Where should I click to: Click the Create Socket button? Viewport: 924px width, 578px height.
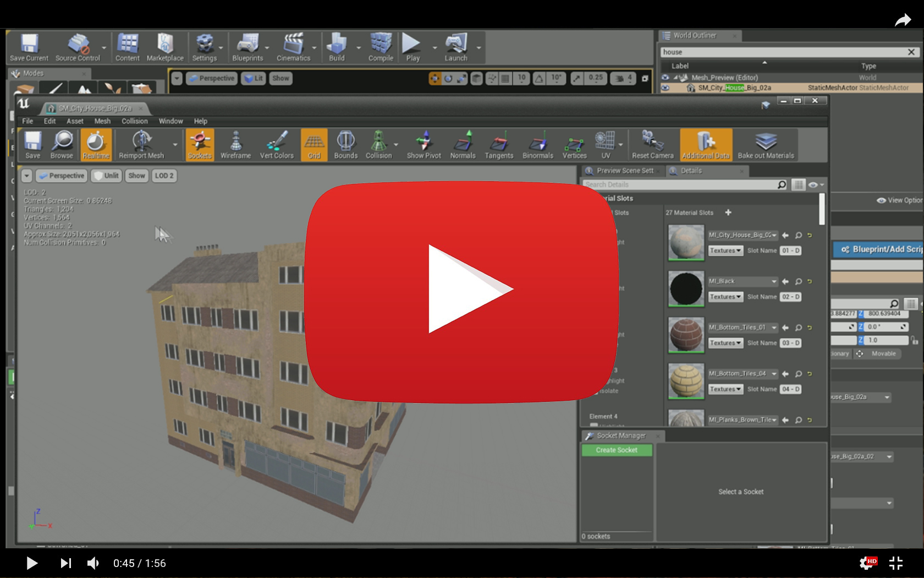click(617, 450)
